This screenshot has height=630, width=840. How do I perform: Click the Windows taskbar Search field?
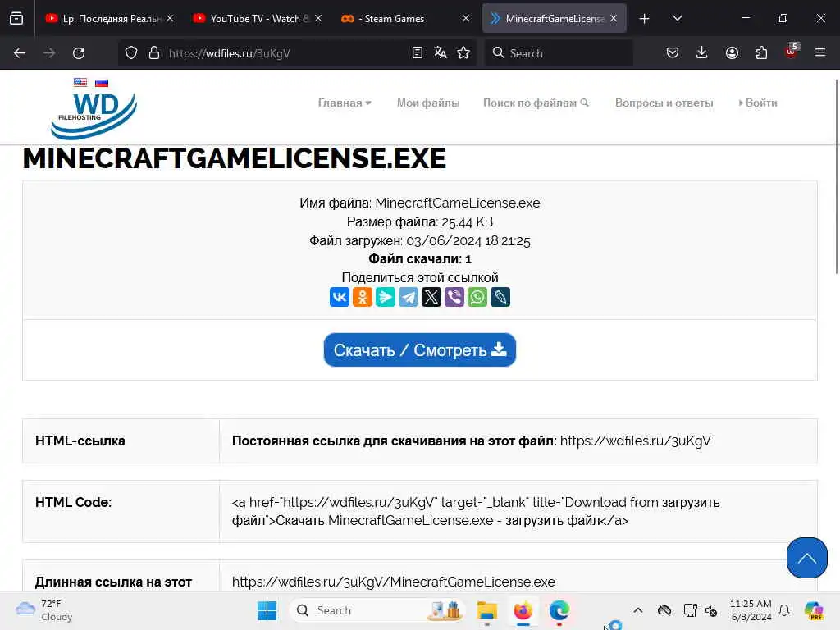(377, 610)
